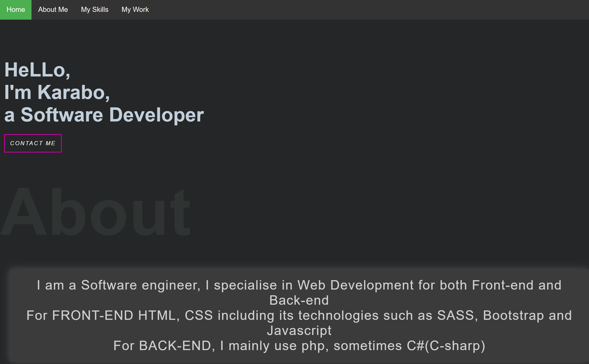The image size is (589, 364).
Task: Go to the My Skills section
Action: 95,10
